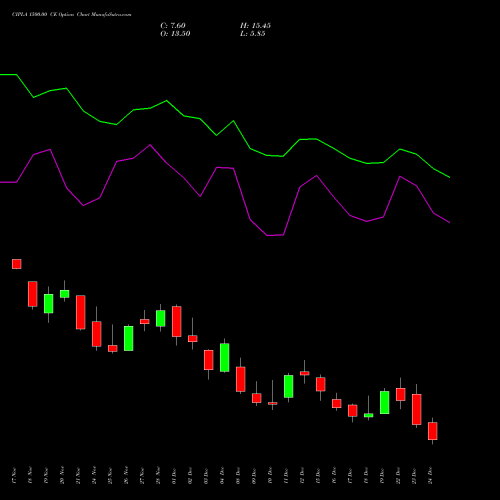500x500 pixels.
Task: Click the red candlestick above 18 Nov
Action: pyautogui.click(x=33, y=294)
